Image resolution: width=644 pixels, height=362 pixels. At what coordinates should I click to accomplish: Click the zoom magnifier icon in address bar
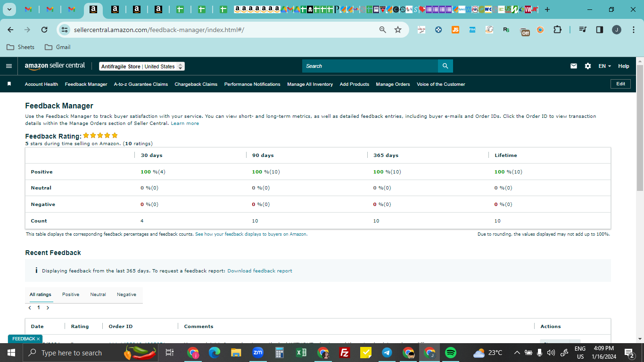[383, 30]
